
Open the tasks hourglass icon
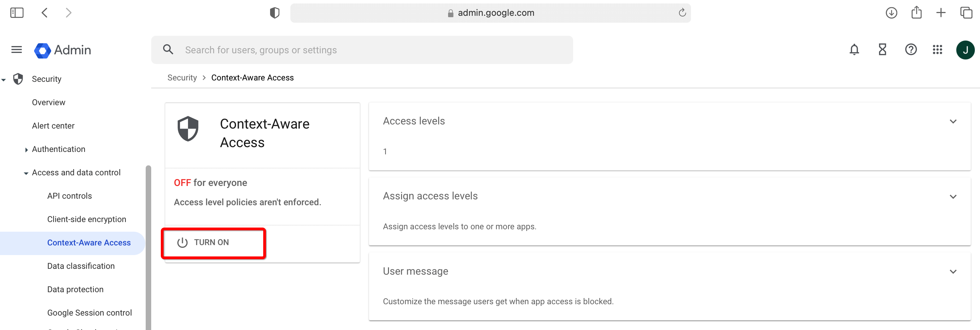click(882, 49)
